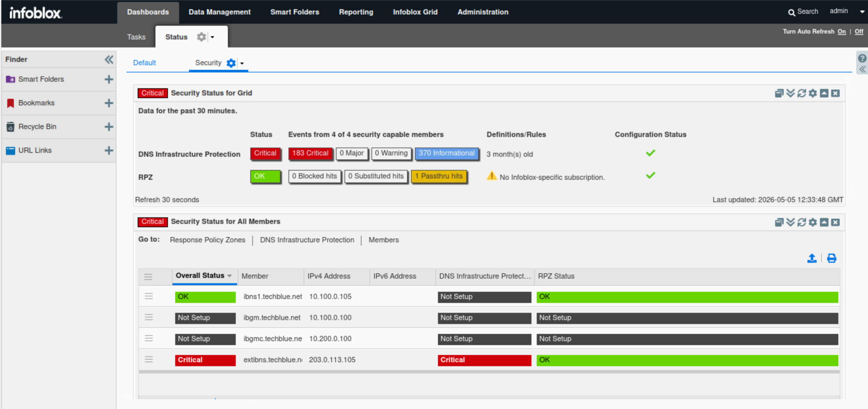This screenshot has height=409, width=868.
Task: Open the 1 Passthru hits badge
Action: (439, 176)
